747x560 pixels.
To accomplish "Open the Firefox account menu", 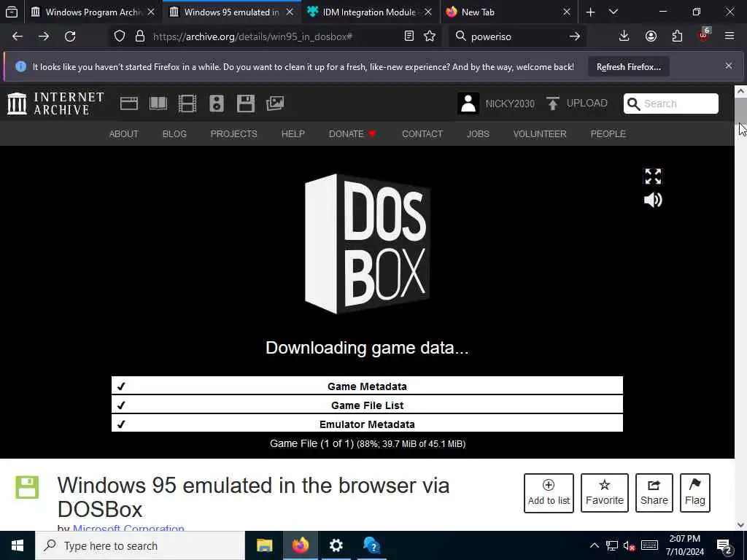I will pyautogui.click(x=651, y=36).
